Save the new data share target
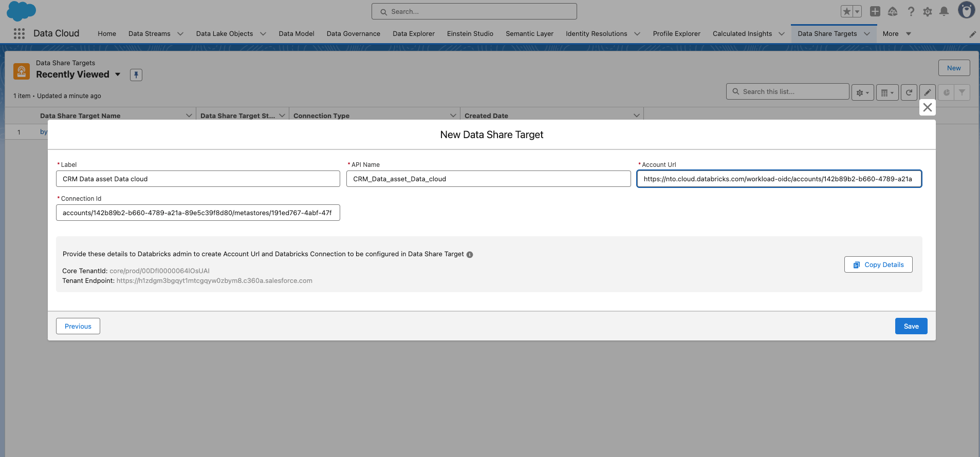Viewport: 980px width, 457px height. pos(911,326)
